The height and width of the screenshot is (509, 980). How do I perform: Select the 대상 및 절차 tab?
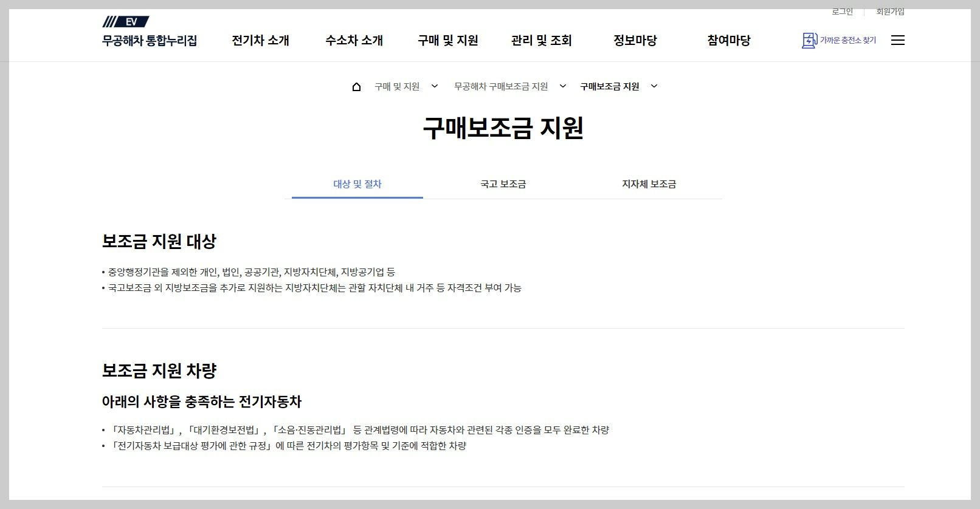pyautogui.click(x=357, y=184)
